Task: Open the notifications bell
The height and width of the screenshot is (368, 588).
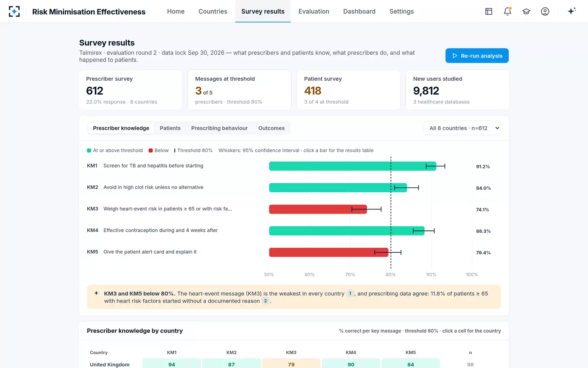Action: pos(508,11)
